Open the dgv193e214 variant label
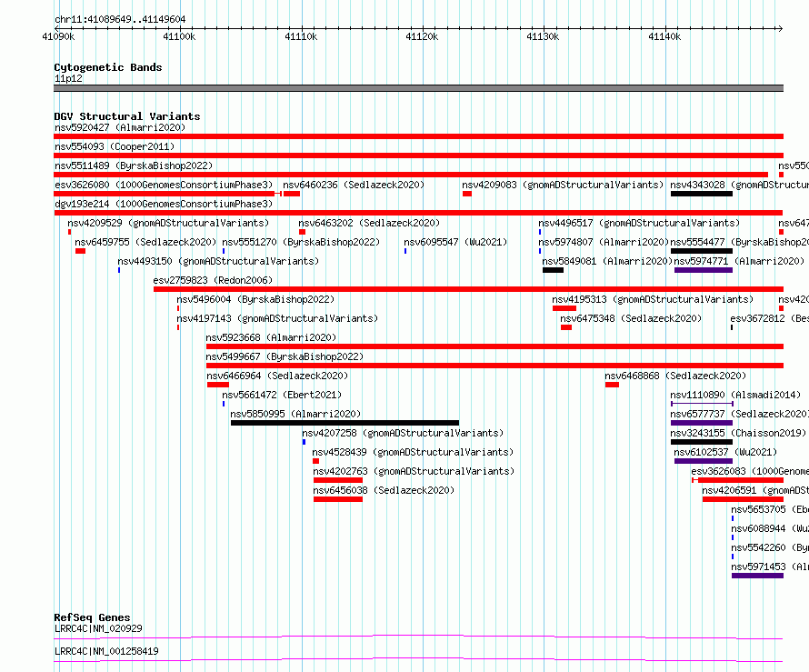 (x=163, y=204)
